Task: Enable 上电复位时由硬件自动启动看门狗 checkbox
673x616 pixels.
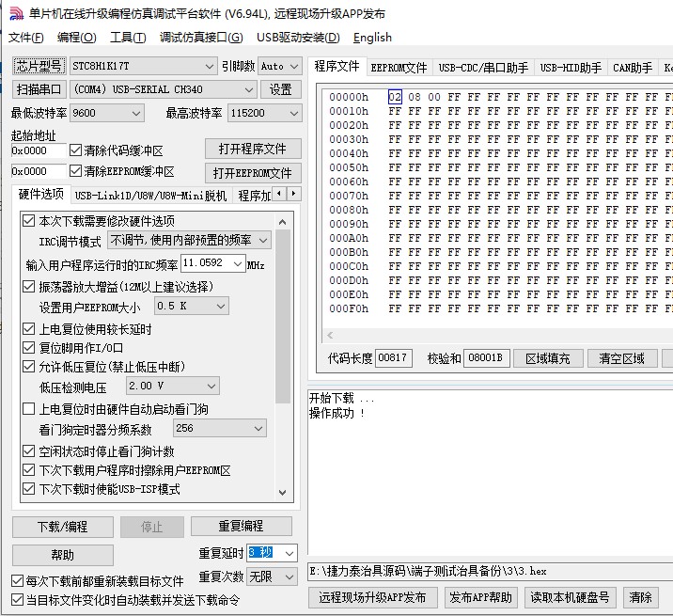Action: (29, 408)
